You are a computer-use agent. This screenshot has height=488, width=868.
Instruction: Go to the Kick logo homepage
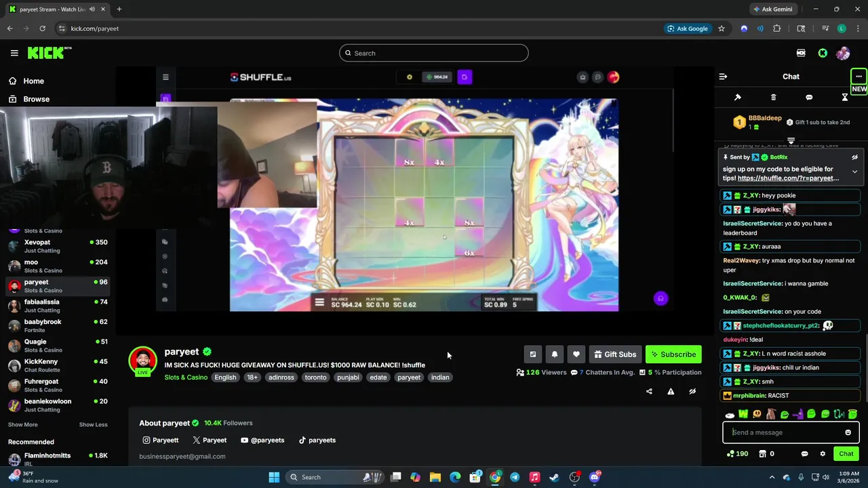coord(49,53)
